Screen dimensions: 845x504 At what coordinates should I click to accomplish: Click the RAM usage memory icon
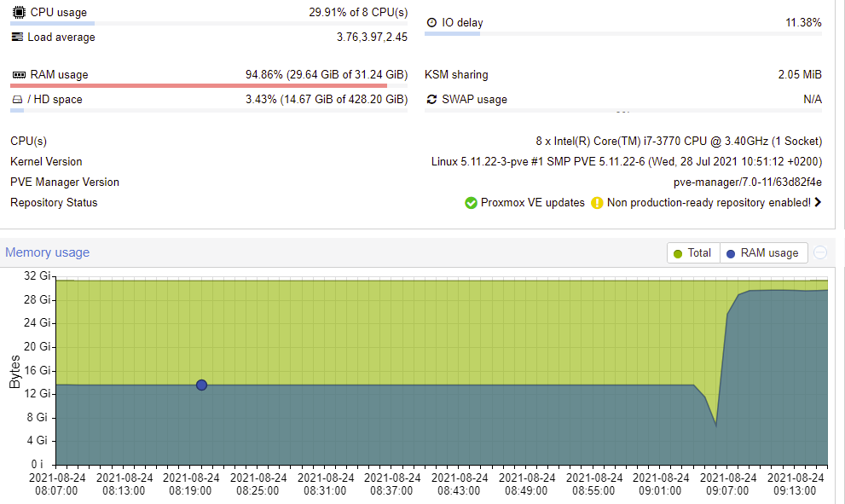click(19, 75)
